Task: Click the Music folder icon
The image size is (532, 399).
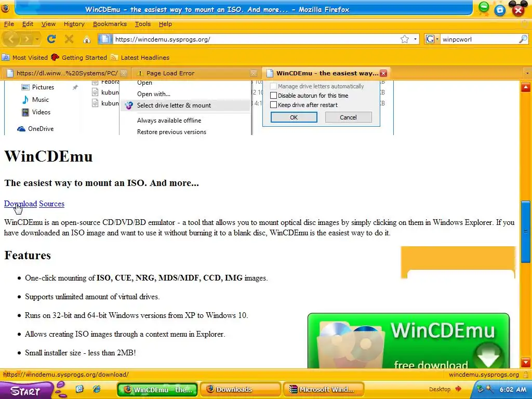Action: pyautogui.click(x=25, y=100)
